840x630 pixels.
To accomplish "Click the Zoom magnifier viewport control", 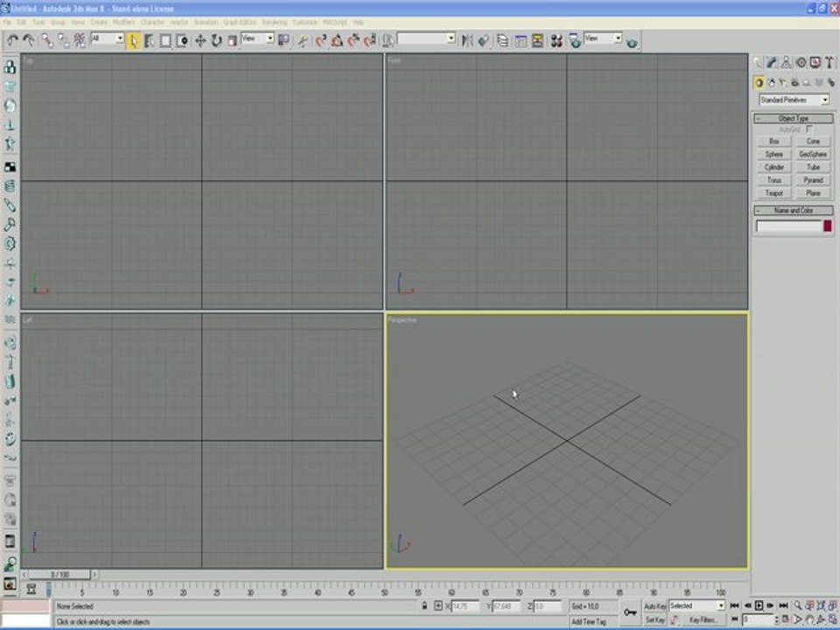I will pyautogui.click(x=798, y=605).
